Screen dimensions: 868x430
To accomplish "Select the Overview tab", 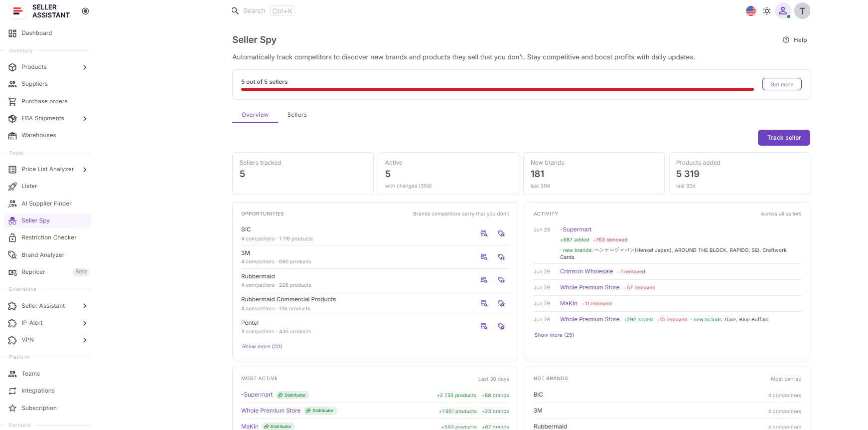I will pyautogui.click(x=255, y=115).
